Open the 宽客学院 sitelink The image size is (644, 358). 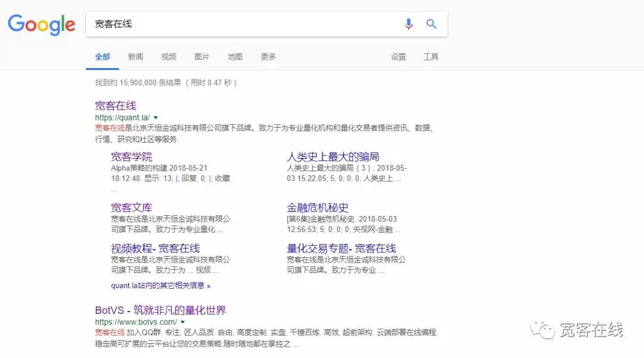[131, 157]
